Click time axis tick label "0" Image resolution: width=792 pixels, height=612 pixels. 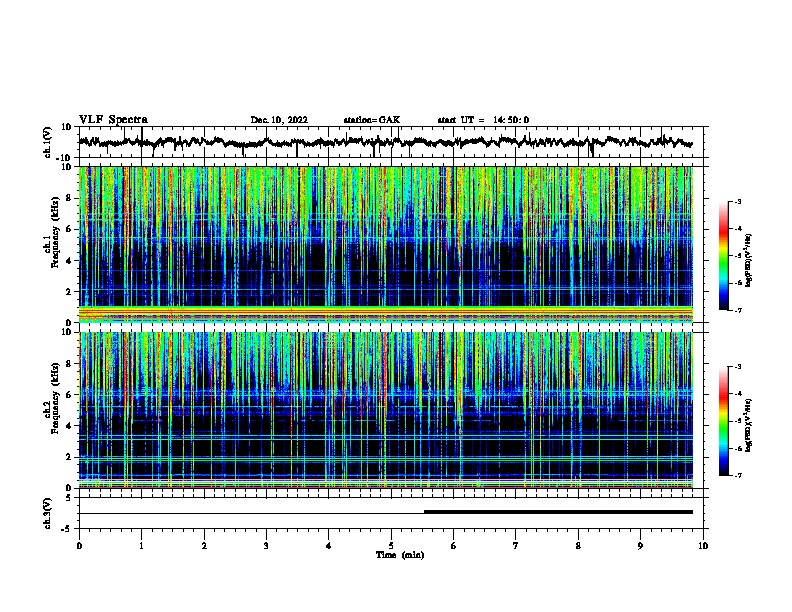(79, 546)
